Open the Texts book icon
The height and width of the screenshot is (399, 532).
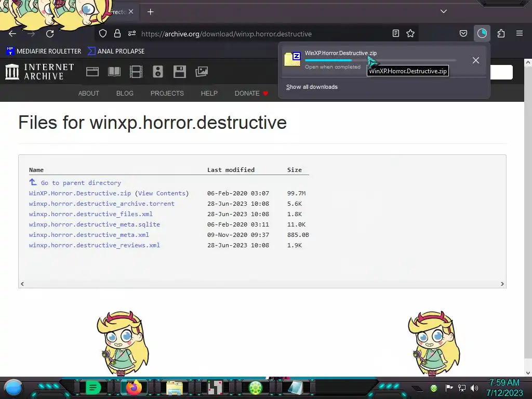pos(114,72)
